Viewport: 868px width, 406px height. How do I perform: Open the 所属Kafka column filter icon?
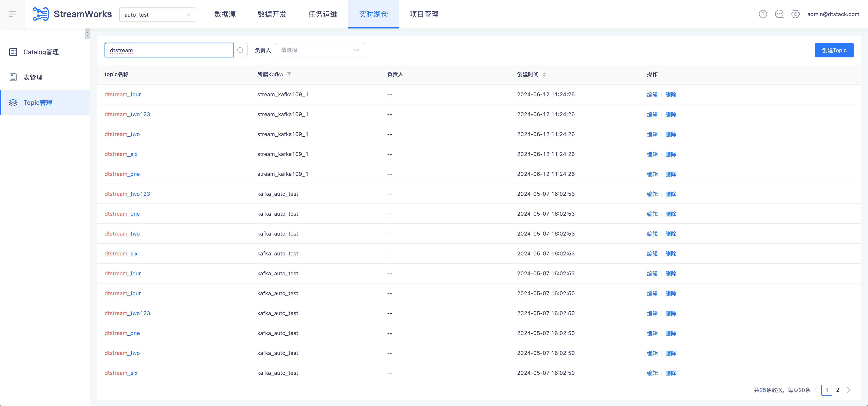point(289,74)
